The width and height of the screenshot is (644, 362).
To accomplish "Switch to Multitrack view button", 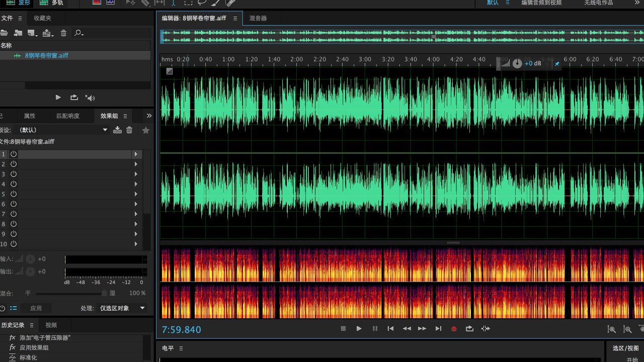I will tap(51, 3).
